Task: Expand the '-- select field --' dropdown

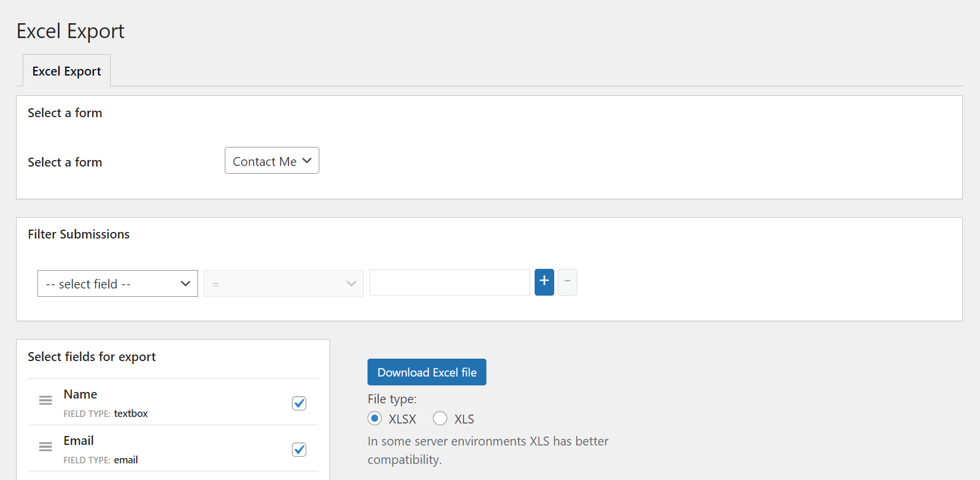Action: [118, 284]
